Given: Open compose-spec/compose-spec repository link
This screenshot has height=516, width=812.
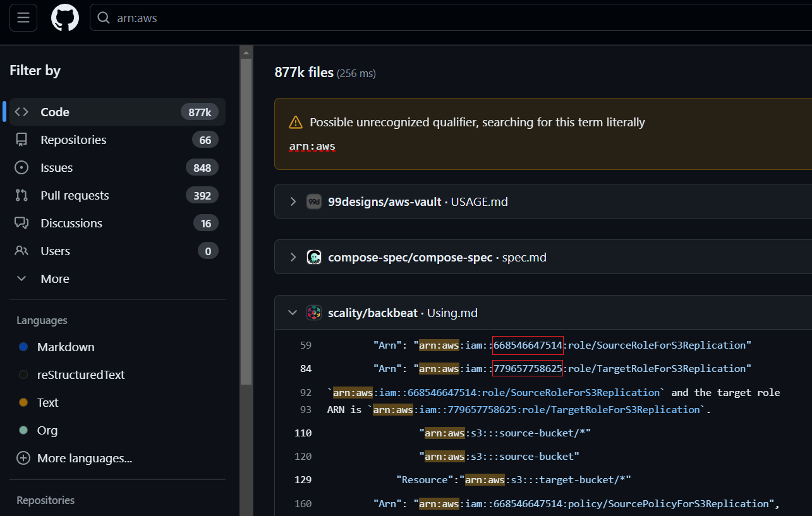Looking at the screenshot, I should tap(410, 258).
